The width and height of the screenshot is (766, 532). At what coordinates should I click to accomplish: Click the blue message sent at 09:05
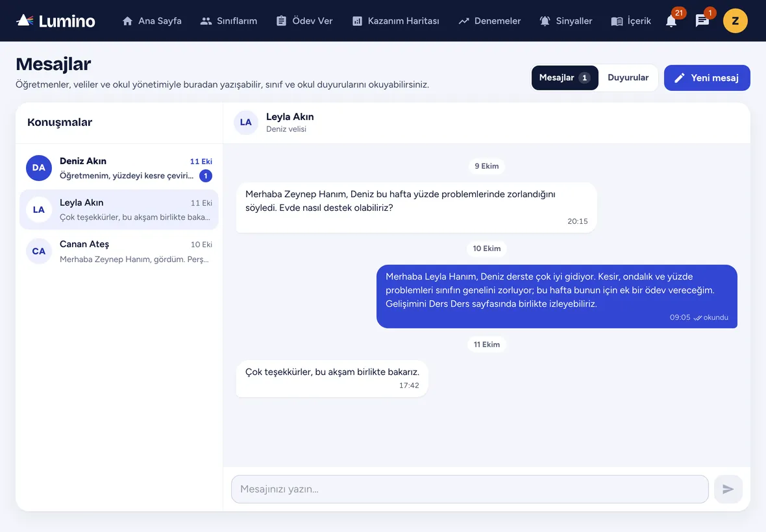point(557,296)
